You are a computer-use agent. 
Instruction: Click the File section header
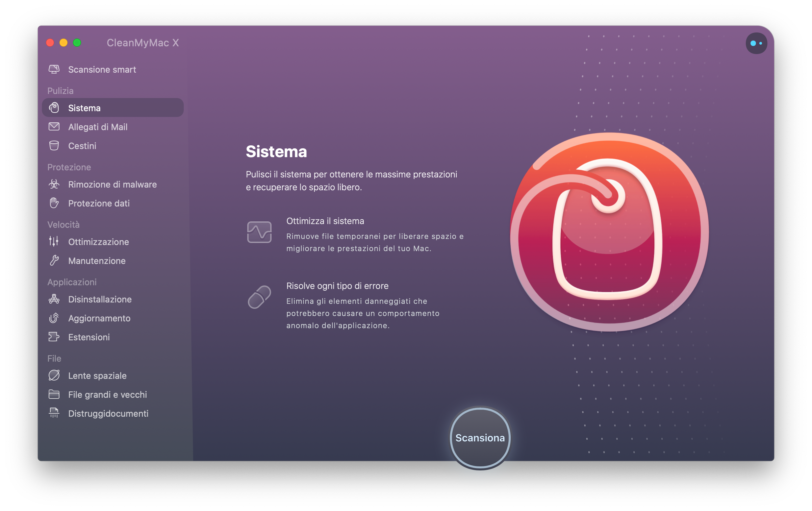coord(54,358)
